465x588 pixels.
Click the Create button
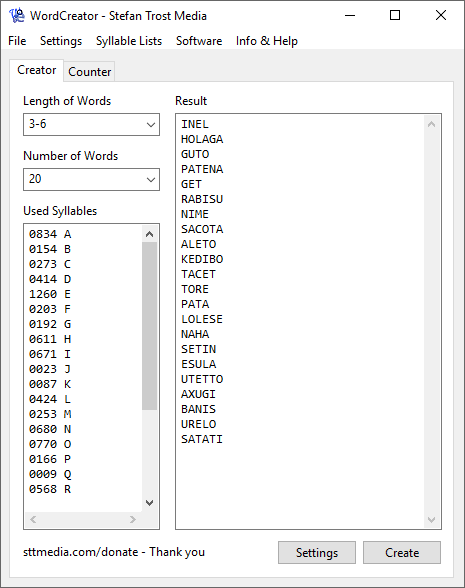(402, 552)
